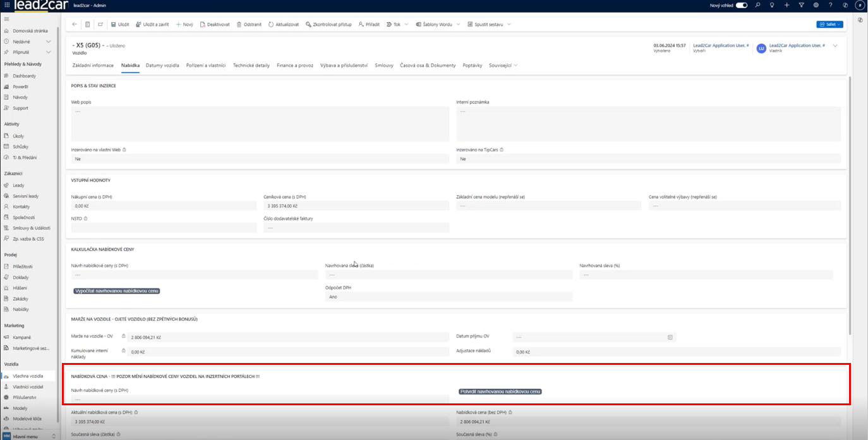Screen dimensions: 868x440
Task: Click the advanced filter funnel icon
Action: [801, 5]
